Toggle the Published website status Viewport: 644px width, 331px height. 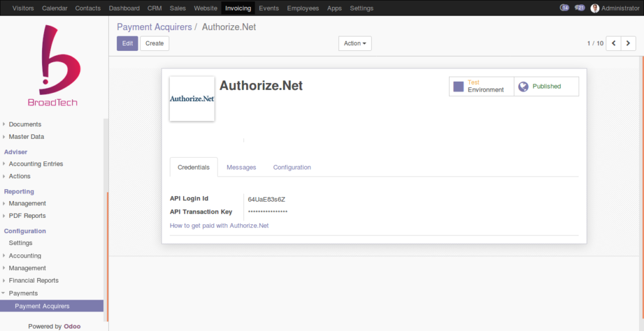[x=546, y=87]
